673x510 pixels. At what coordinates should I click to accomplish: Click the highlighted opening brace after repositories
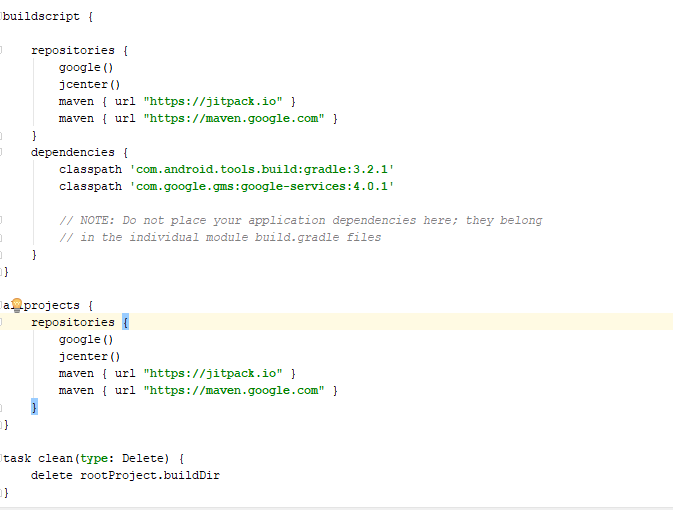(125, 322)
